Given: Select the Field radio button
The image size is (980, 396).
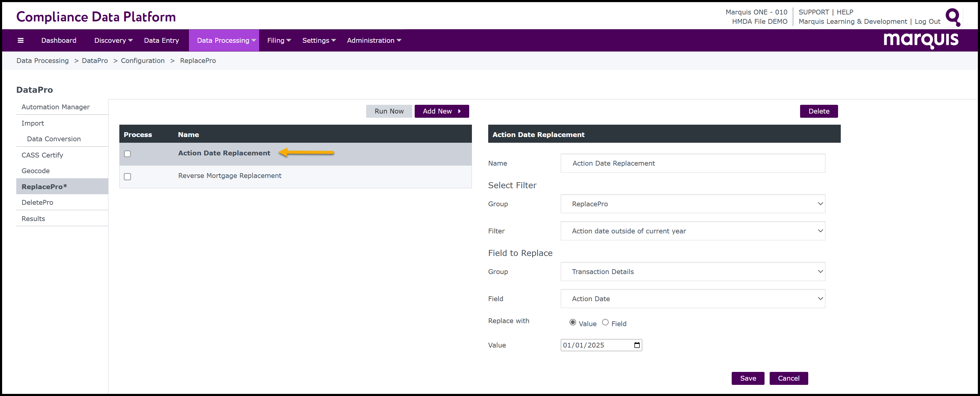Looking at the screenshot, I should (605, 322).
